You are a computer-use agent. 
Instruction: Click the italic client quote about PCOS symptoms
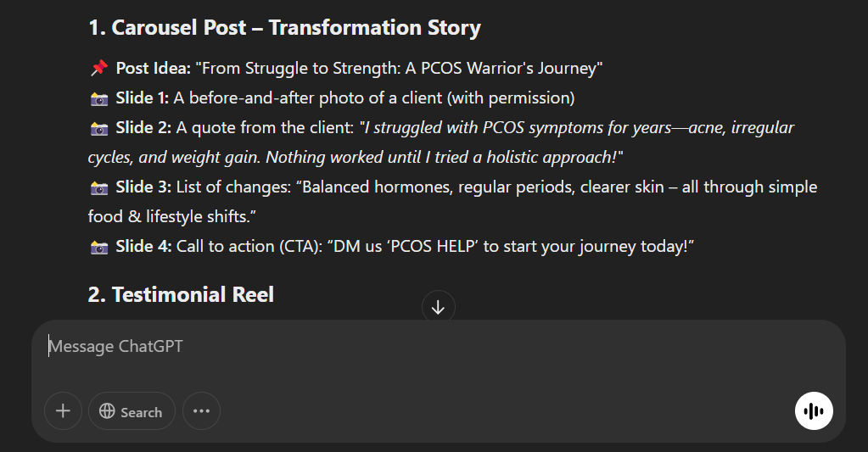(x=441, y=142)
